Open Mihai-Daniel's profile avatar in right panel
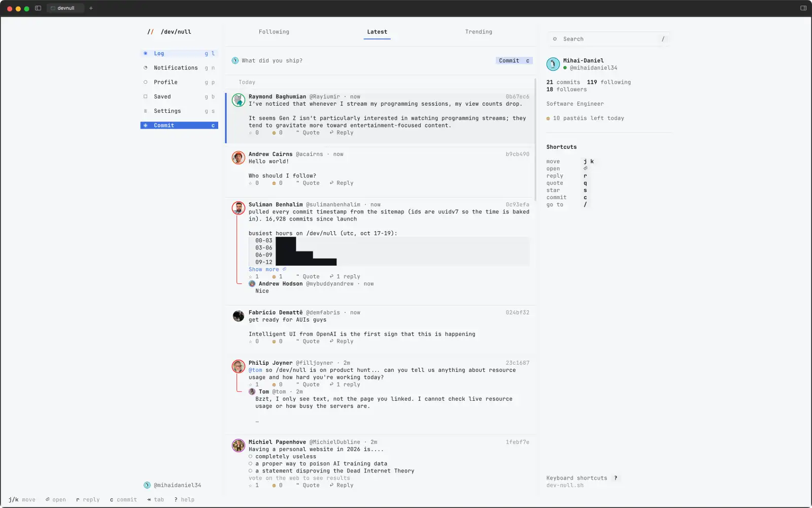The image size is (812, 508). [553, 64]
